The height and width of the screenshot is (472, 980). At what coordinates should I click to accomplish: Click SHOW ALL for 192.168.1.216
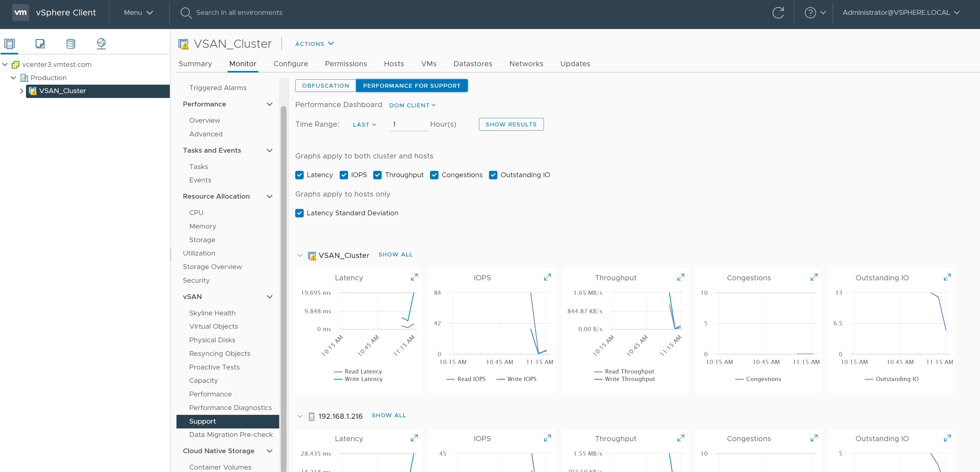389,416
